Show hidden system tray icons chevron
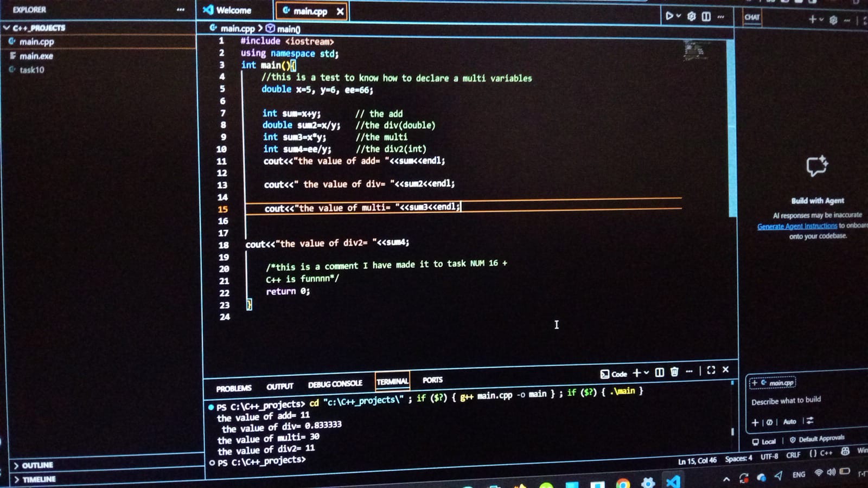This screenshot has width=868, height=488. (726, 479)
